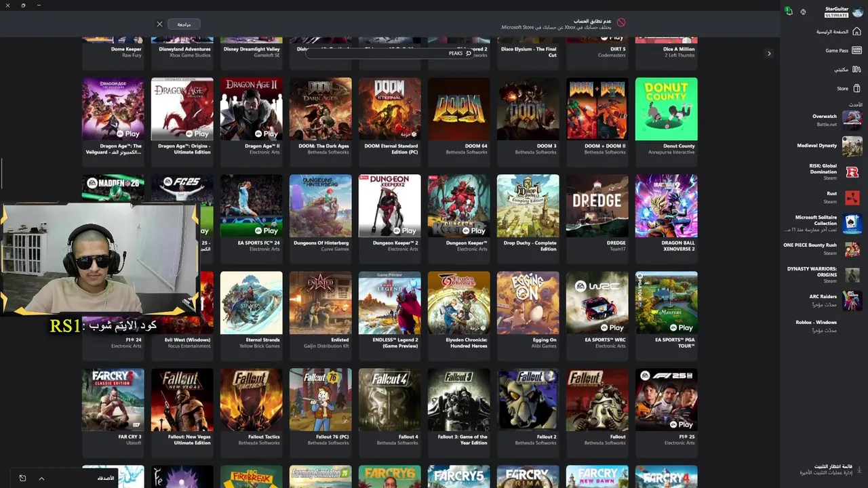This screenshot has width=868, height=488.
Task: Open the Medieval Dynasty recent game icon
Action: pyautogui.click(x=852, y=146)
